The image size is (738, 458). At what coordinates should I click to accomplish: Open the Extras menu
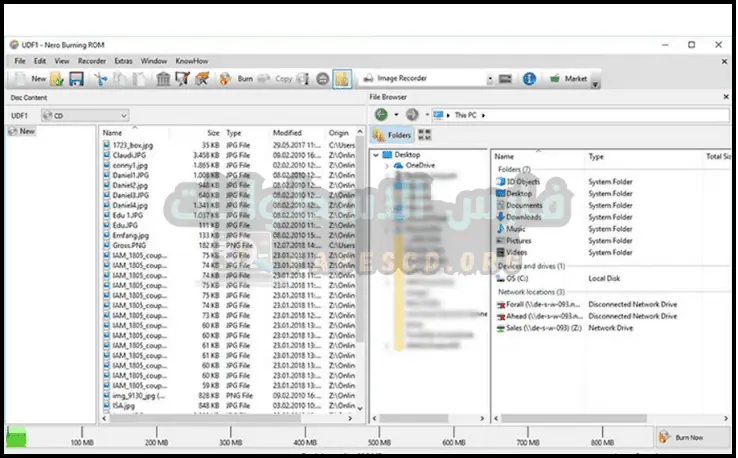click(123, 61)
